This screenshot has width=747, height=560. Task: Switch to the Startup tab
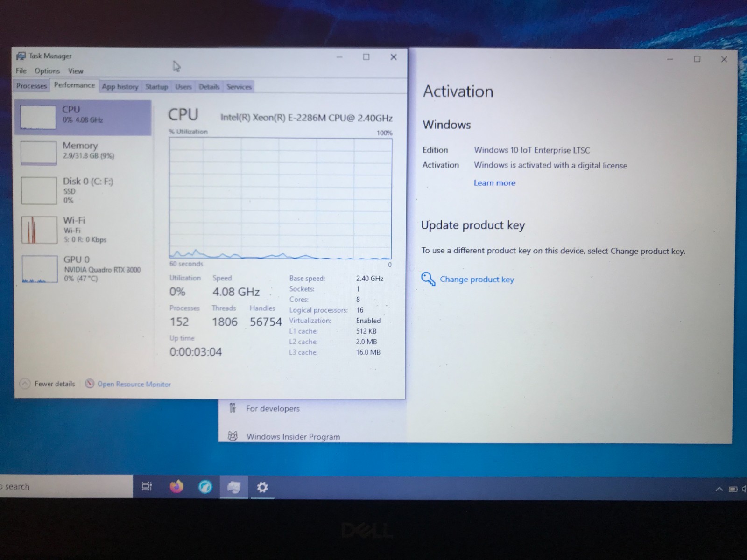156,86
